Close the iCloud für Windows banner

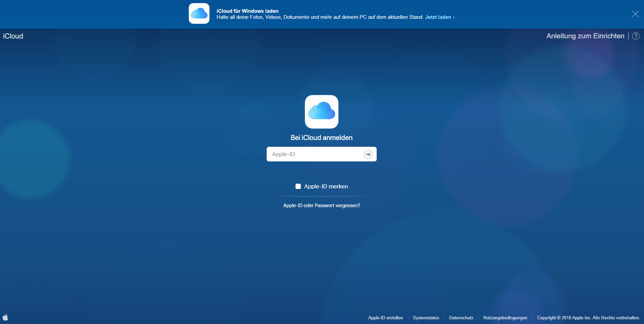(635, 14)
